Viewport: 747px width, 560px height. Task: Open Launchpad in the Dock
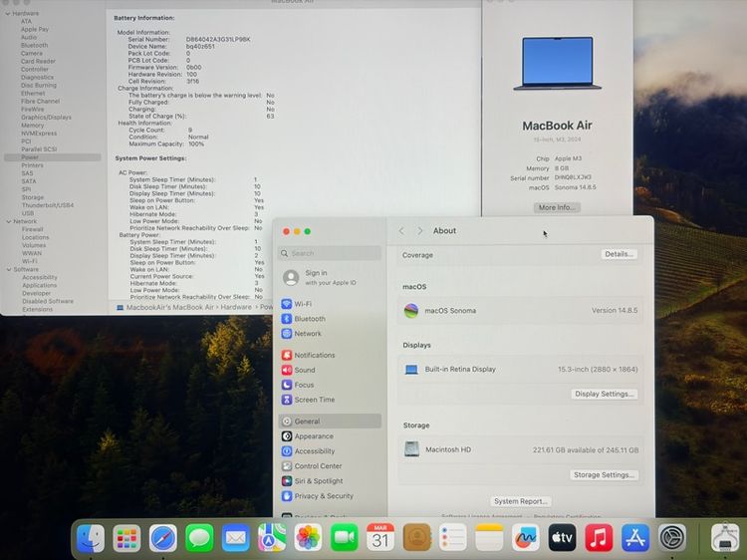pos(126,538)
